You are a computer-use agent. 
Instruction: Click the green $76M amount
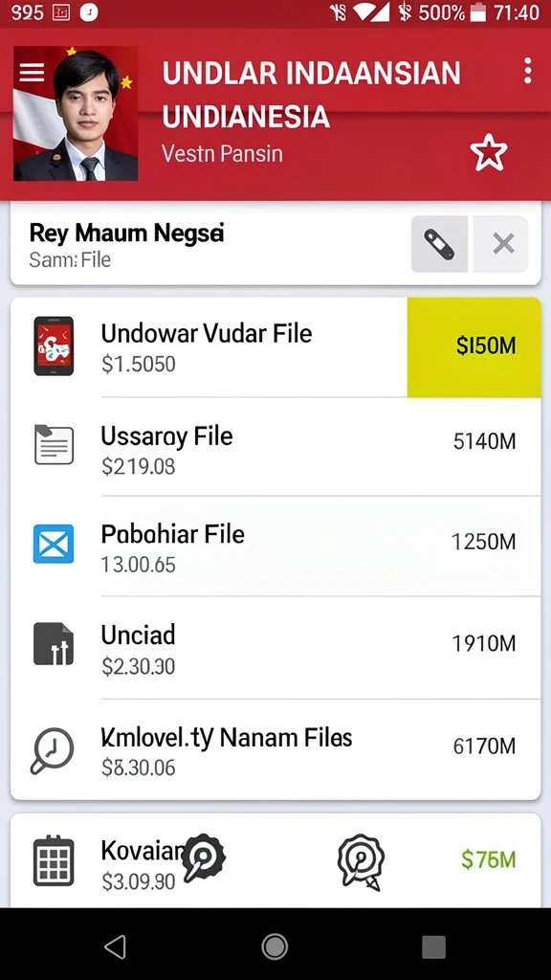[489, 860]
